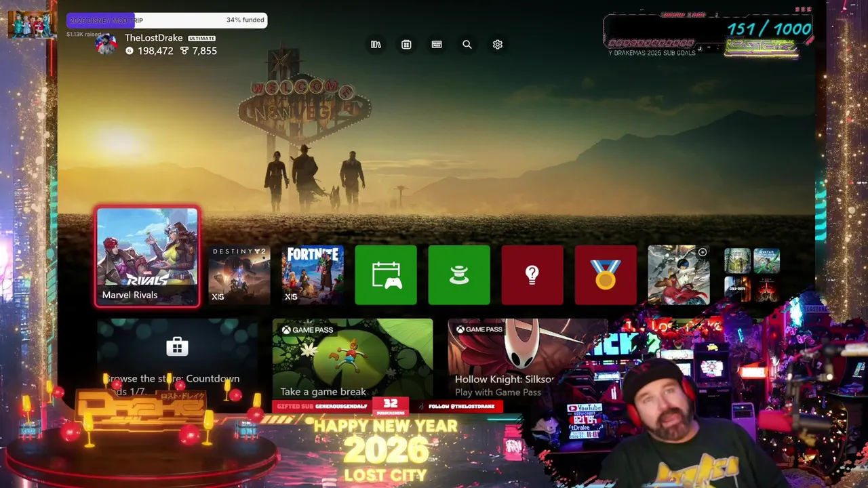Open the anime character game tile
868x488 pixels.
[x=679, y=275]
